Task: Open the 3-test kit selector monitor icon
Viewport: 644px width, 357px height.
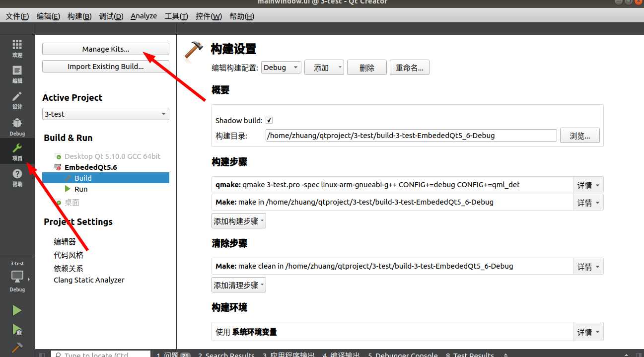Action: pyautogui.click(x=17, y=276)
